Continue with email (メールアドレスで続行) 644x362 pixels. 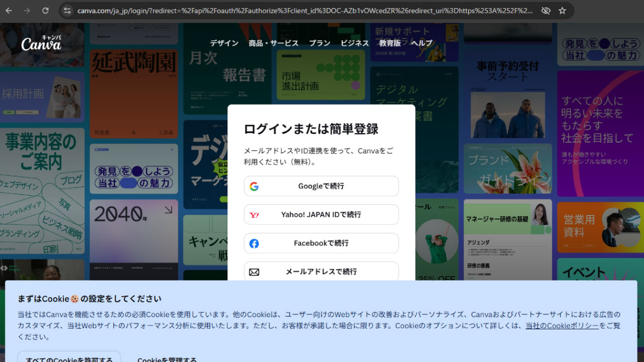coord(321,271)
